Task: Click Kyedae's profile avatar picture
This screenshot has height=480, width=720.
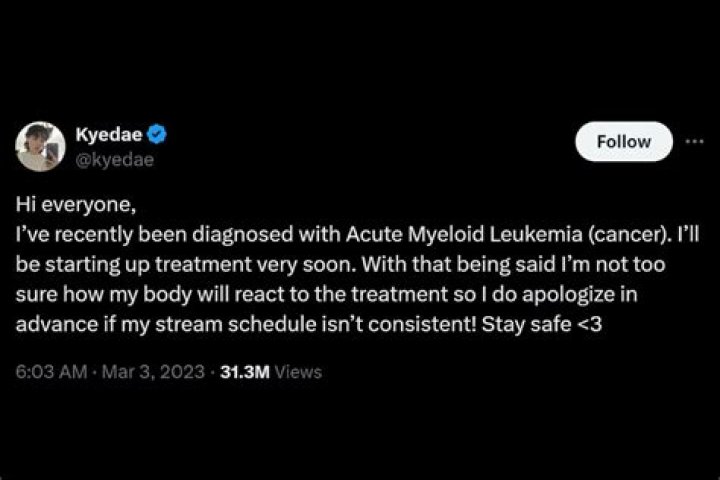Action: tap(40, 146)
